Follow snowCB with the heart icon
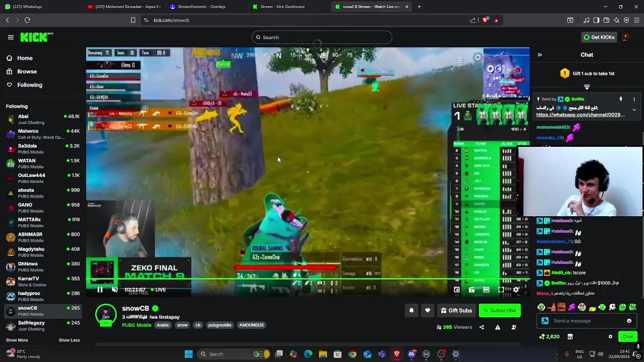The width and height of the screenshot is (644, 362). tap(428, 311)
